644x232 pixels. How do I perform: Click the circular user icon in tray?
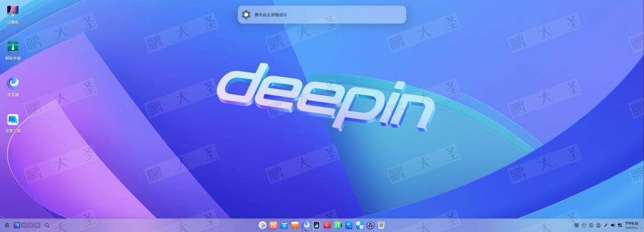[598, 226]
